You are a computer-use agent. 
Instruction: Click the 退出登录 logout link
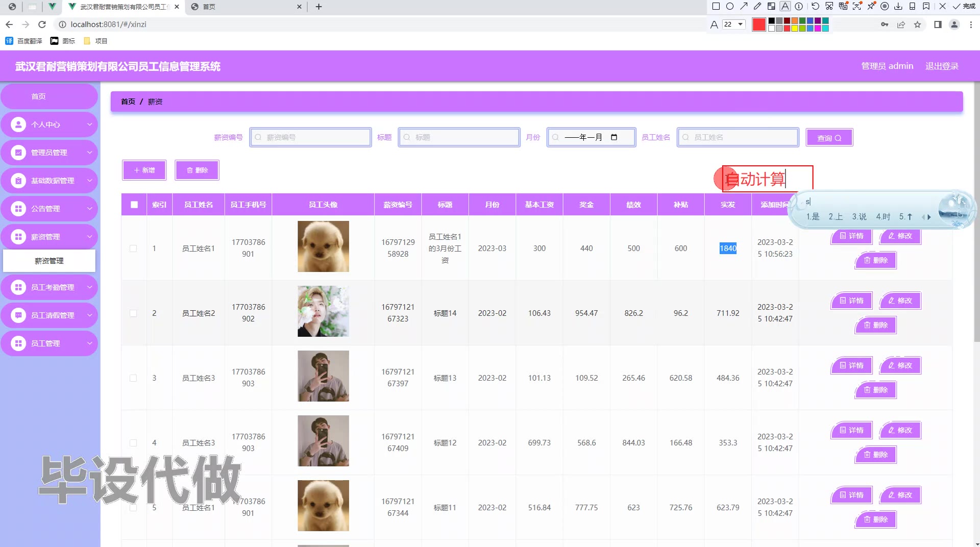[x=942, y=66]
